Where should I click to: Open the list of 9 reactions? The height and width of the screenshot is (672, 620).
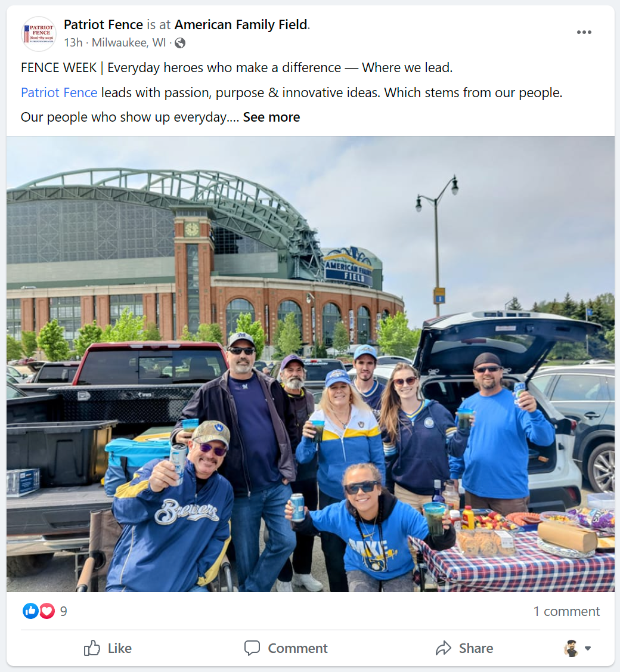coord(63,611)
